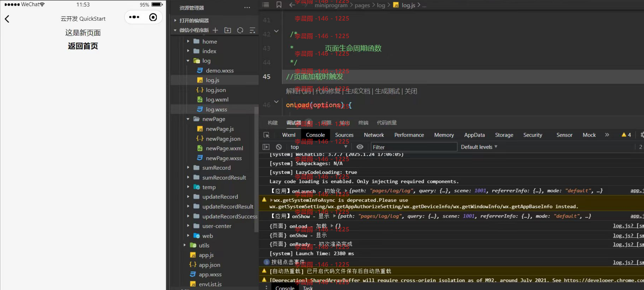Expand the onShow path object arrow

tap(334, 216)
